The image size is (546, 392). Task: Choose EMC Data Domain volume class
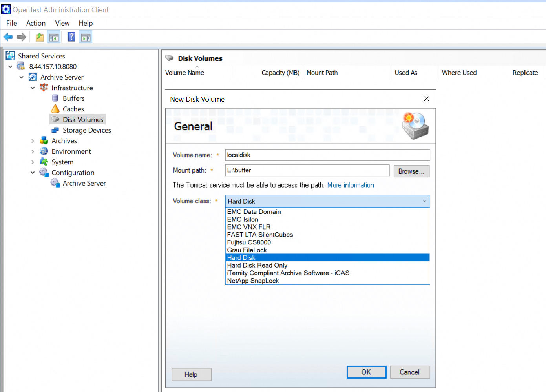point(328,212)
